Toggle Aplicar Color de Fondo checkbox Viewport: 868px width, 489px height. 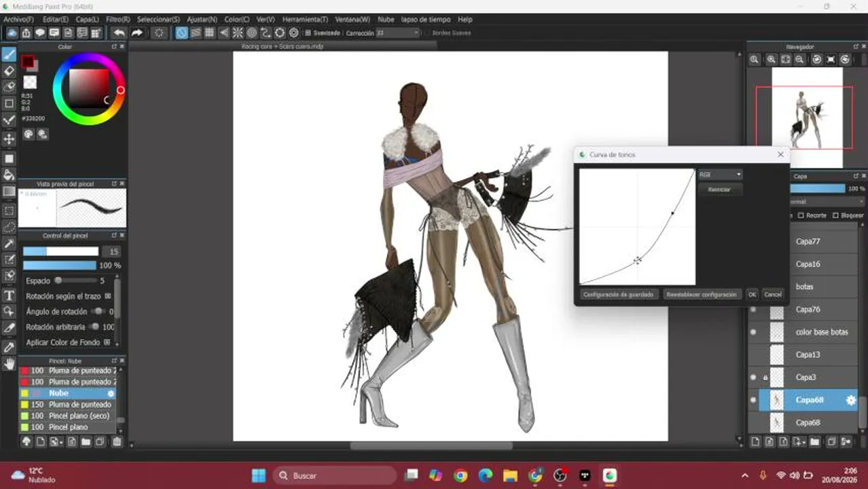[107, 342]
